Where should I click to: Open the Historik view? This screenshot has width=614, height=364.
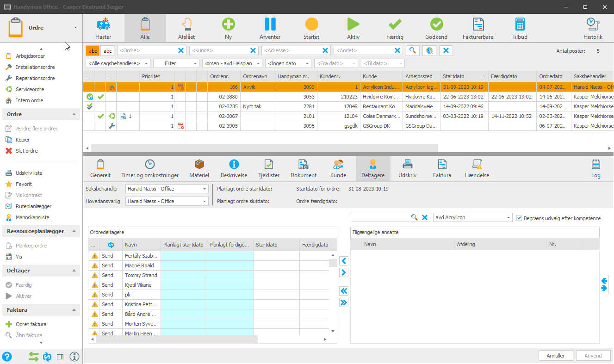click(x=593, y=28)
